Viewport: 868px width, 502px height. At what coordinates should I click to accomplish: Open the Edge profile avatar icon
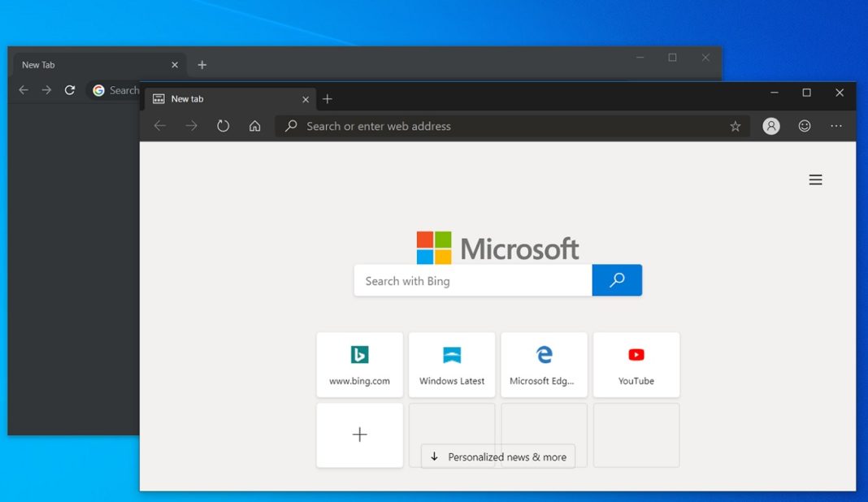pyautogui.click(x=771, y=126)
